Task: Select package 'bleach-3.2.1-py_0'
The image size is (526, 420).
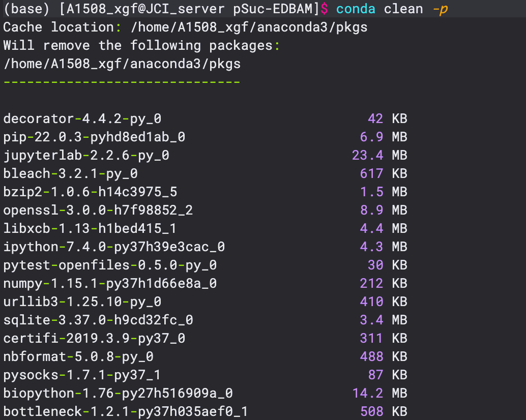Action: click(70, 173)
